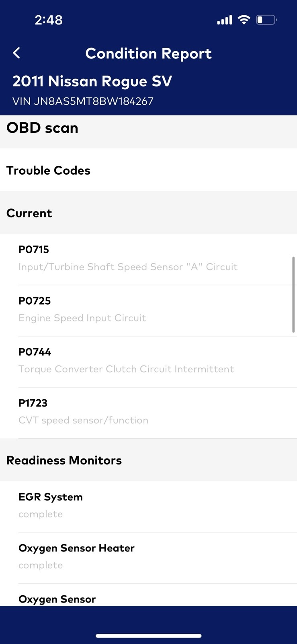297x644 pixels.
Task: Select the EGR System readiness monitor
Action: 51,506
